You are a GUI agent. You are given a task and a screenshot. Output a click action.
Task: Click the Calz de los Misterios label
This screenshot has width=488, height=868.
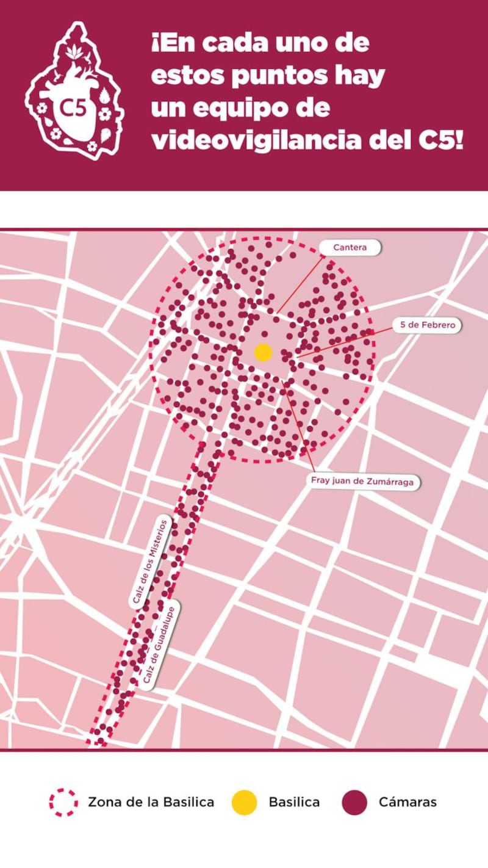coord(149,562)
